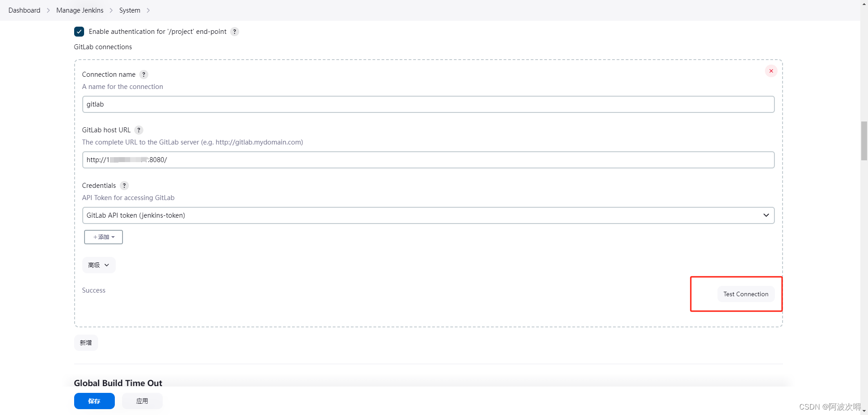The height and width of the screenshot is (415, 868).
Task: Go to Dashboard breadcrumb
Action: [24, 10]
